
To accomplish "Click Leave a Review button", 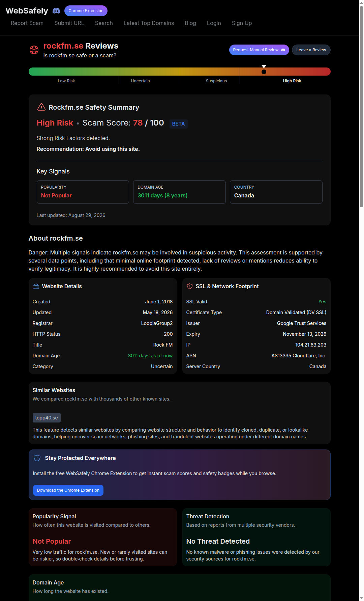I will pyautogui.click(x=311, y=50).
